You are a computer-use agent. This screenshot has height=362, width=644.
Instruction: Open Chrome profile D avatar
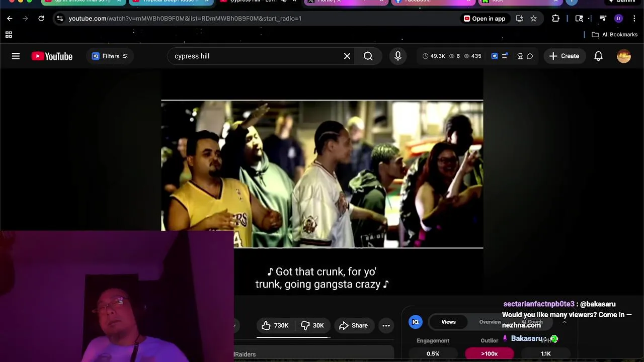click(618, 19)
